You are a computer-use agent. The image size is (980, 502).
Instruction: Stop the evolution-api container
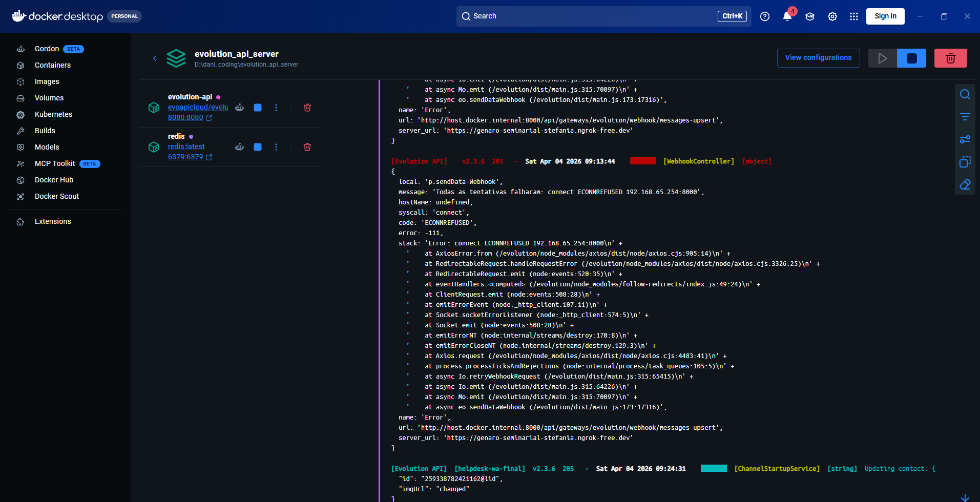pos(257,108)
